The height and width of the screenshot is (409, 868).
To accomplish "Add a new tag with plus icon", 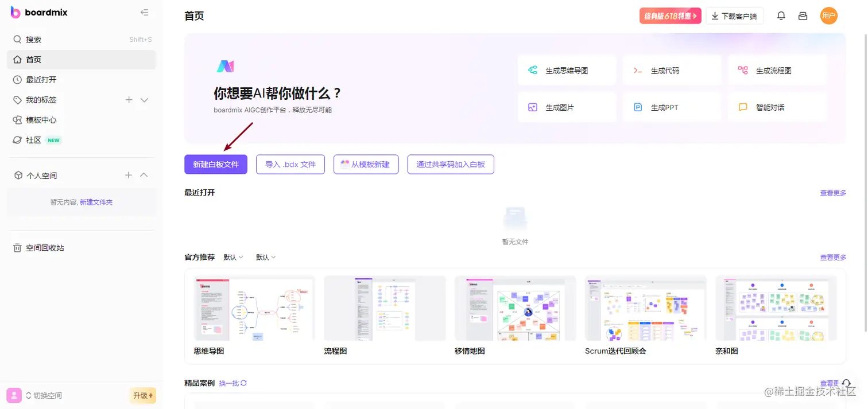I will pos(129,100).
